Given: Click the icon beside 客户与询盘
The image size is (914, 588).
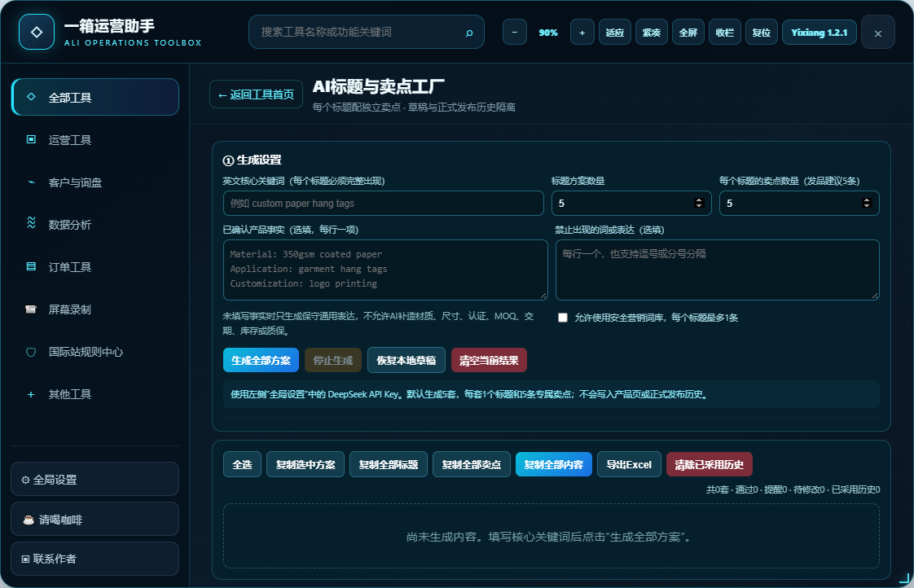Looking at the screenshot, I should [x=32, y=182].
